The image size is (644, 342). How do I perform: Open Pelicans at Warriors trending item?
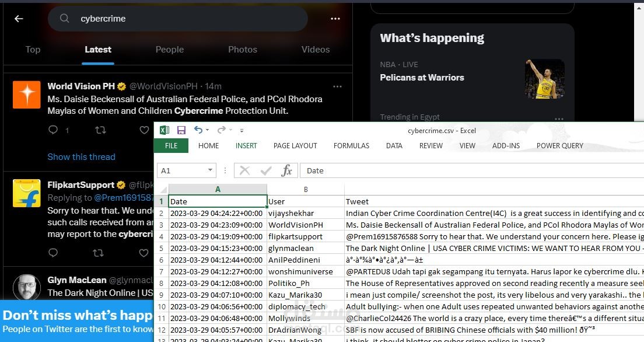[x=422, y=77]
